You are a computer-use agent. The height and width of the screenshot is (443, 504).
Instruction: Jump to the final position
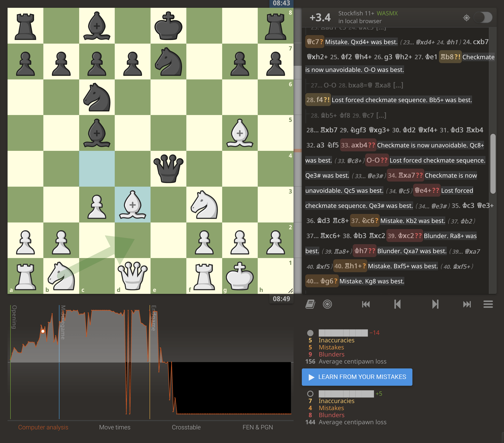click(467, 304)
